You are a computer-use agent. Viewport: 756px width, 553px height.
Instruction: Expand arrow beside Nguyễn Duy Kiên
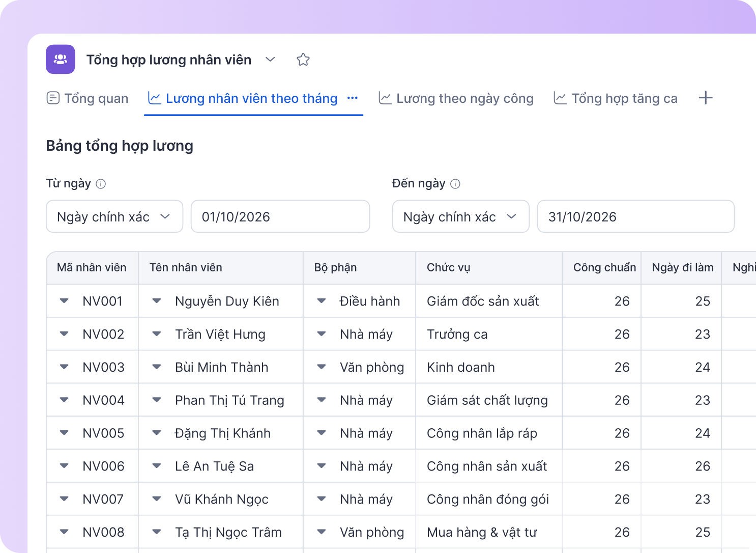(157, 301)
